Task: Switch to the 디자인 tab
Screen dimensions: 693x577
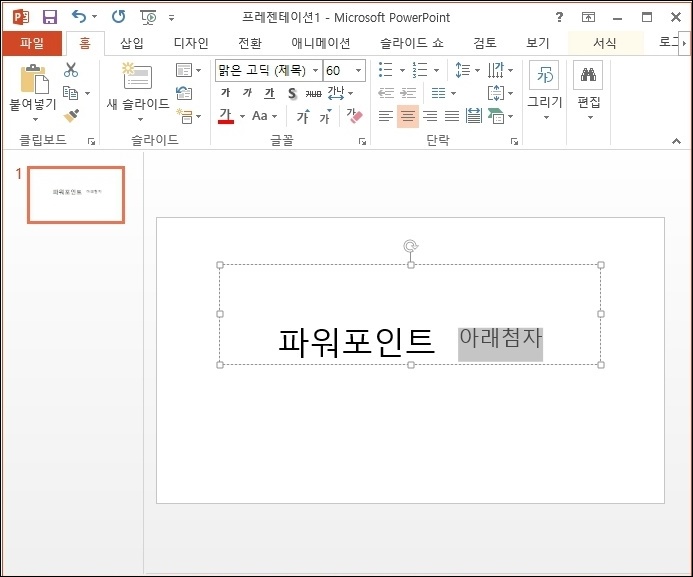Action: click(191, 43)
